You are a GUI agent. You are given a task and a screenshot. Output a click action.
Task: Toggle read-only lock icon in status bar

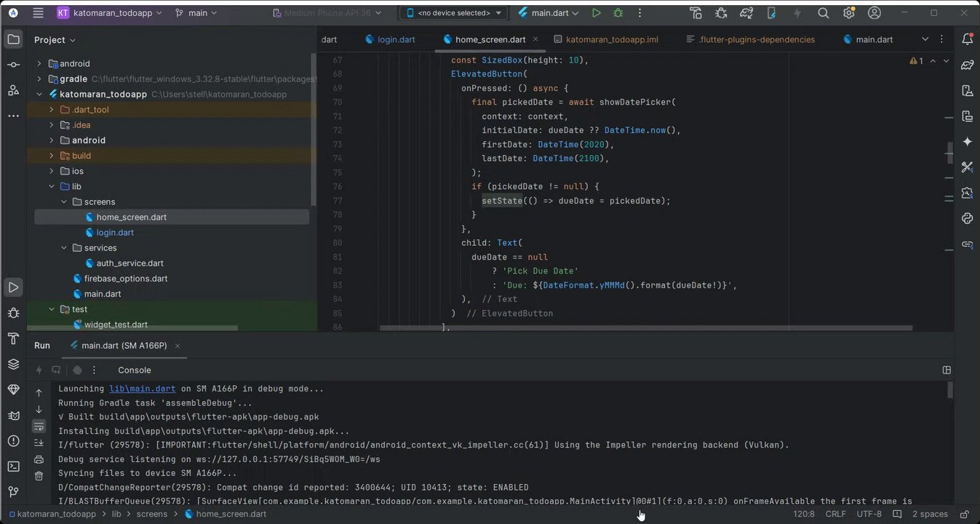964,514
